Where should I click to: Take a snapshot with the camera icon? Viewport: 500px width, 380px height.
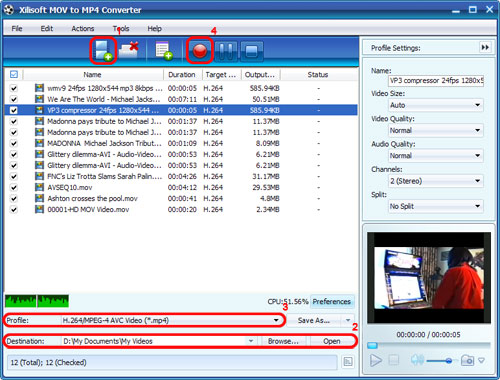pyautogui.click(x=467, y=360)
